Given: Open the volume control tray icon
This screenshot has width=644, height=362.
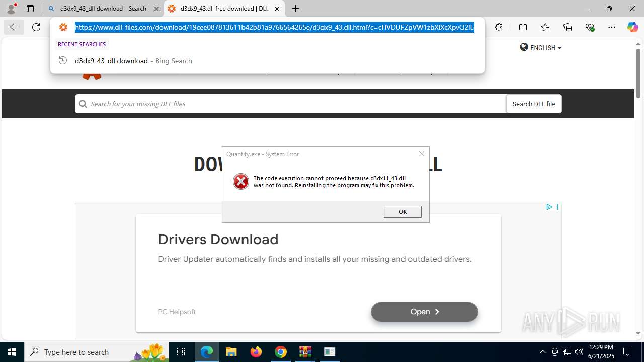Looking at the screenshot, I should pos(579,352).
